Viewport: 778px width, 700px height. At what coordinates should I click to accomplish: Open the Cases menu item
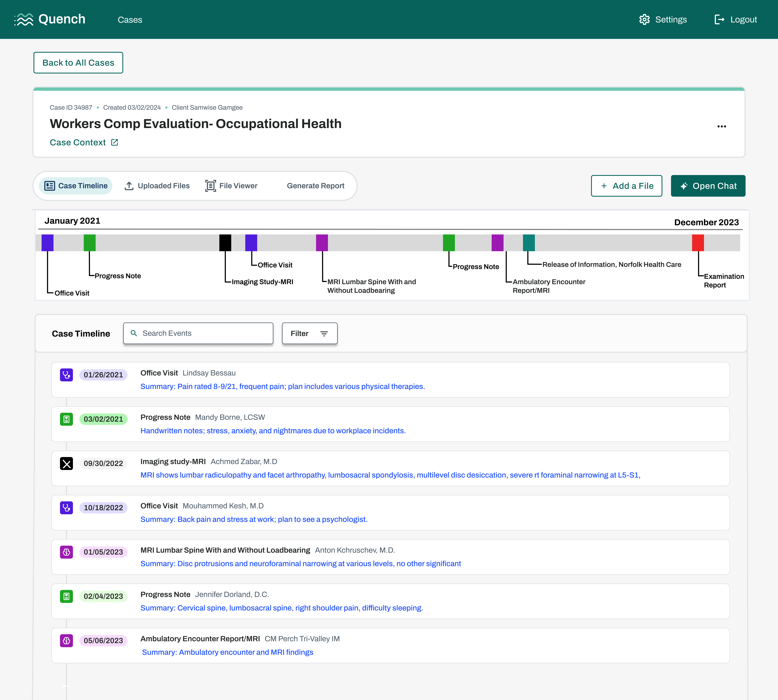pyautogui.click(x=130, y=20)
